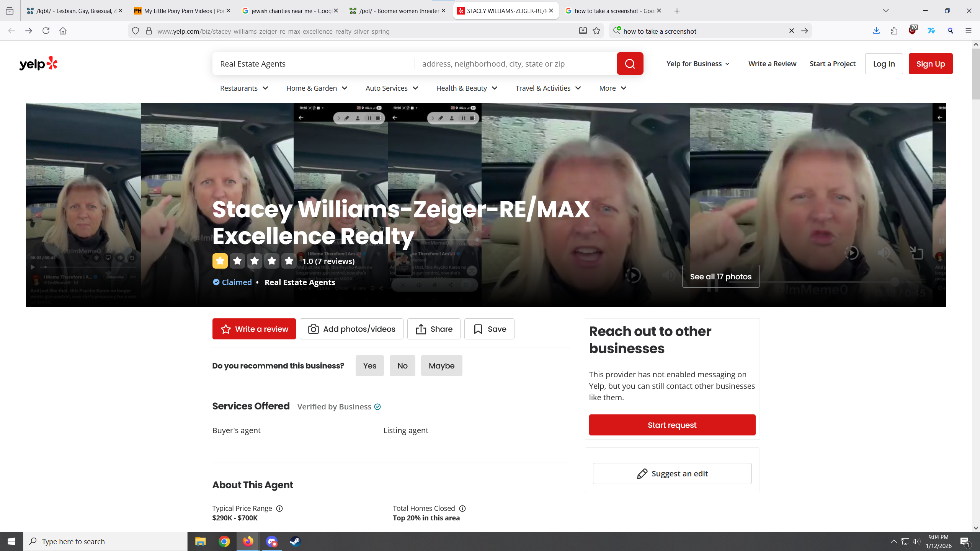Switch to the /pol/ Boomer women tab
The height and width of the screenshot is (551, 980).
398,11
